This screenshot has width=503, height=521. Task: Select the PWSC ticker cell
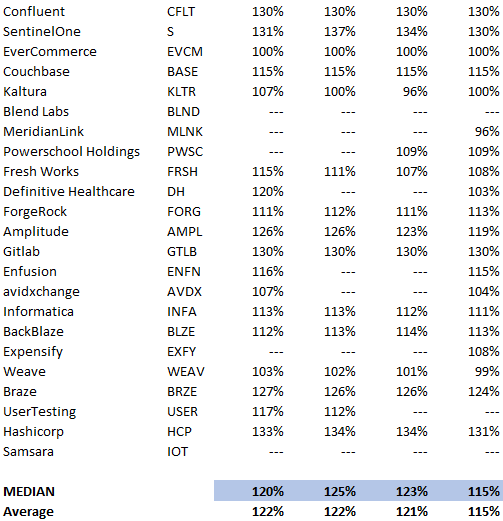pyautogui.click(x=185, y=152)
